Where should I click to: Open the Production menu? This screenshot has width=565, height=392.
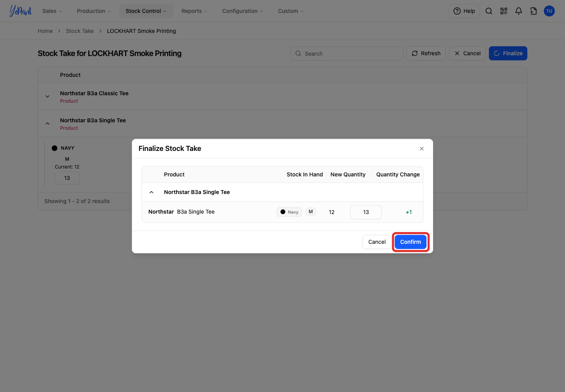click(94, 11)
